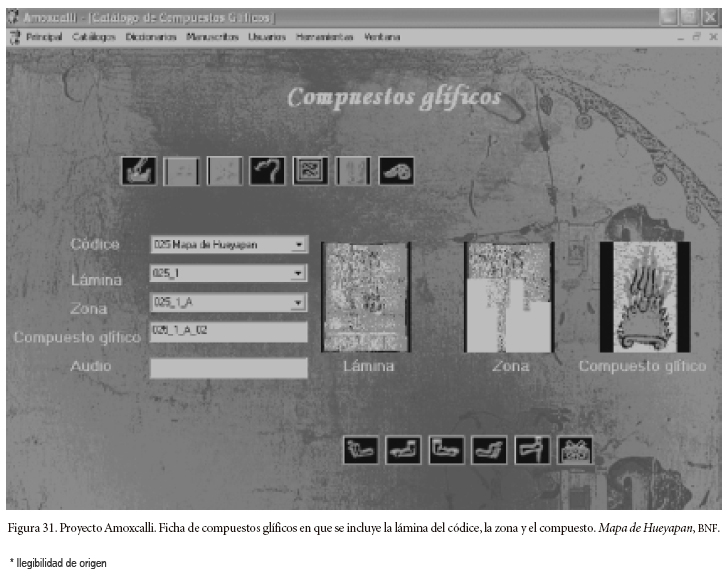Click the upright raised-arm glyph icon in bottom row
This screenshot has width=727, height=581.
532,451
